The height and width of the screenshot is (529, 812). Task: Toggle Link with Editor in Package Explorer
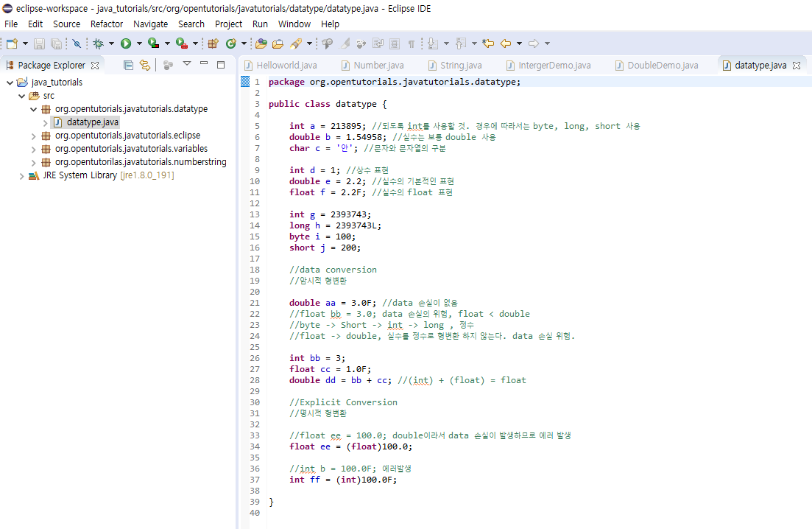(x=145, y=65)
